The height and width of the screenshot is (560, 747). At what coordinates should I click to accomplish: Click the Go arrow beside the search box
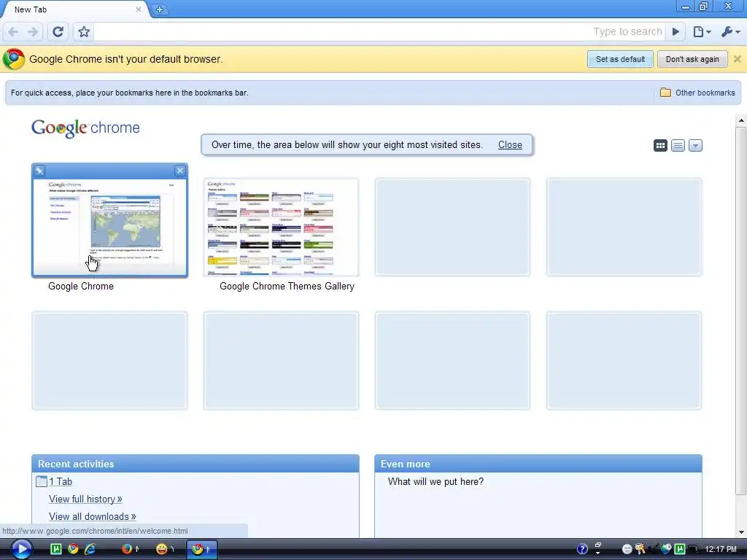pos(676,32)
